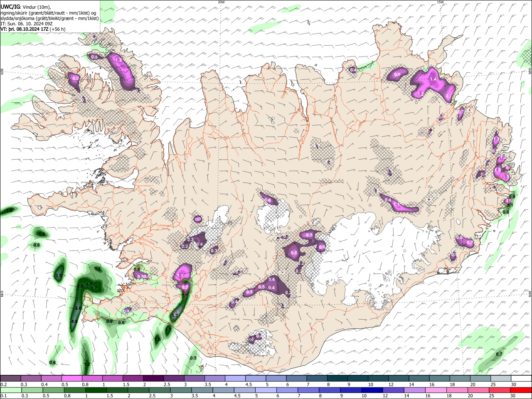Click the '2' label in the top legend row
Viewport: 532px width, 399px height.
point(145,384)
